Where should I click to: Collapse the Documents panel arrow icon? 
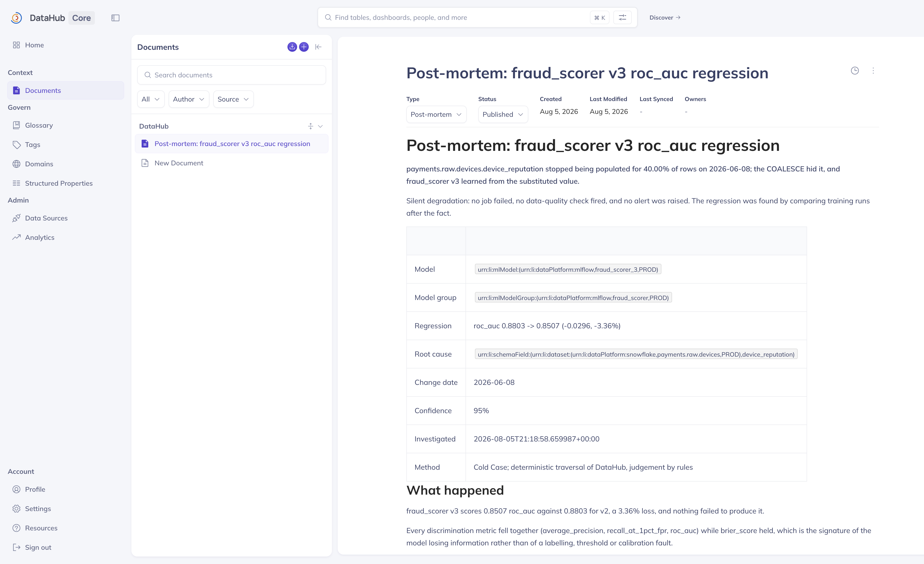coord(318,47)
